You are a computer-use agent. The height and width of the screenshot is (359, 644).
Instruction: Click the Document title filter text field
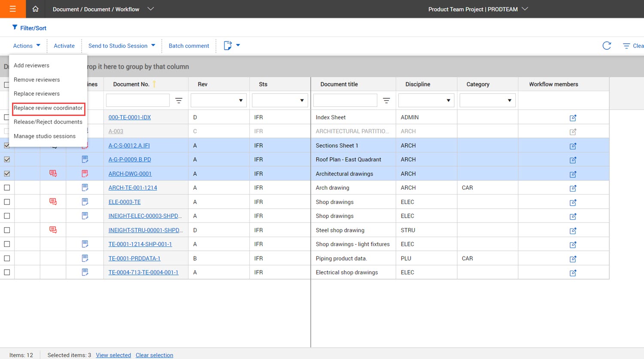tap(345, 100)
